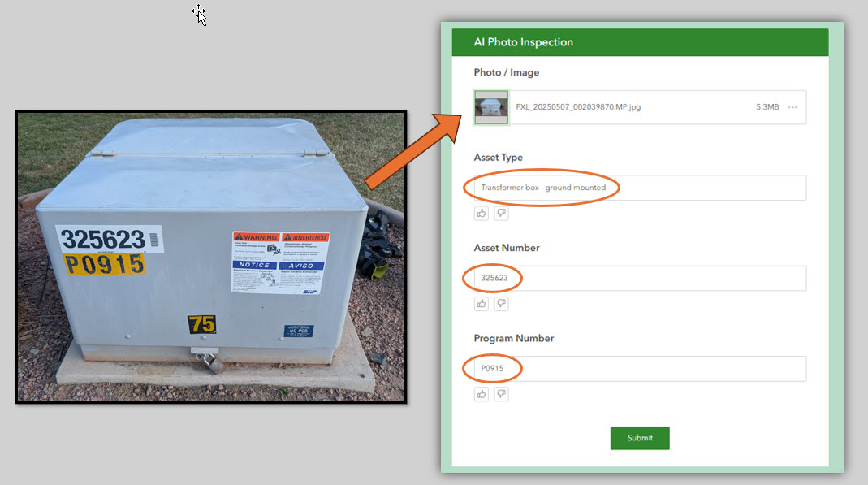Select the Asset Number input box
Image resolution: width=868 pixels, height=485 pixels.
click(x=638, y=278)
